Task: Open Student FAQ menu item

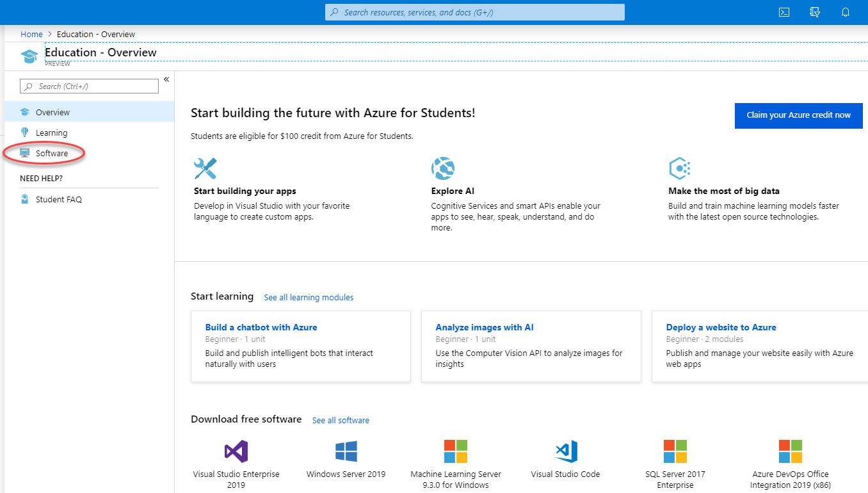Action: pyautogui.click(x=89, y=199)
